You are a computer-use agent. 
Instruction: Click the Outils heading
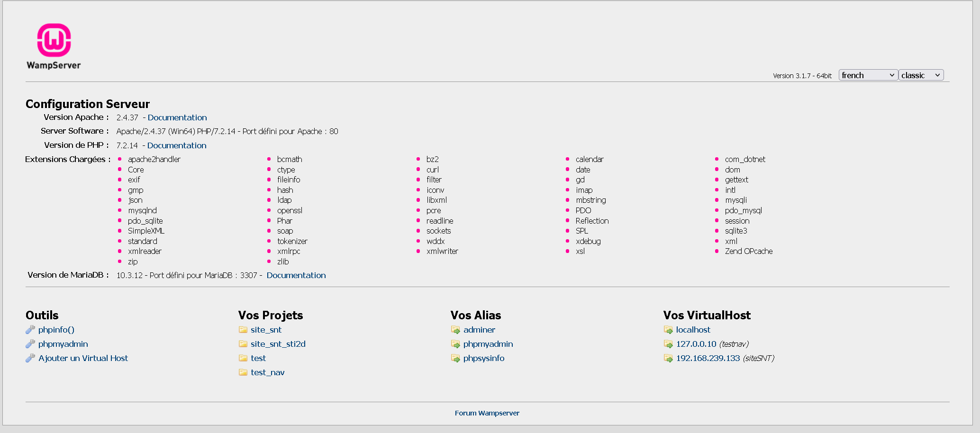click(x=42, y=315)
